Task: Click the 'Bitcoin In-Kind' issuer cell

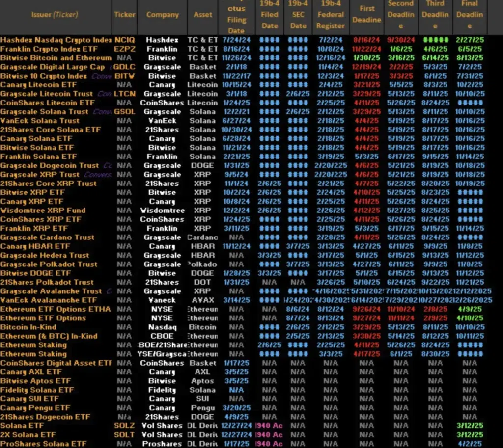Action: [x=28, y=327]
